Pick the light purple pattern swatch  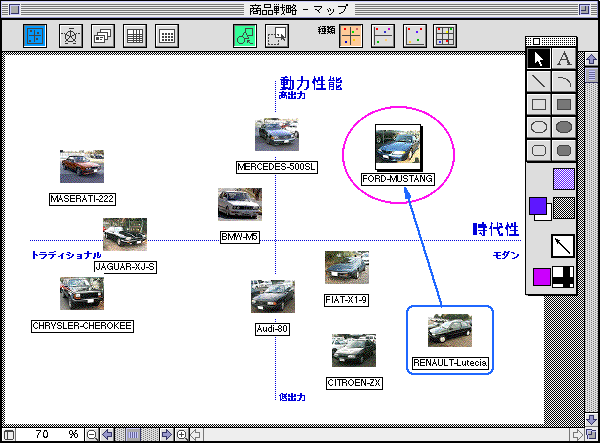pyautogui.click(x=564, y=179)
